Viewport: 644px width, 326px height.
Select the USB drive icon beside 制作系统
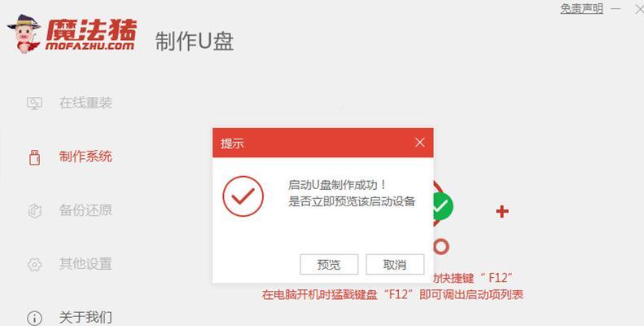(34, 157)
